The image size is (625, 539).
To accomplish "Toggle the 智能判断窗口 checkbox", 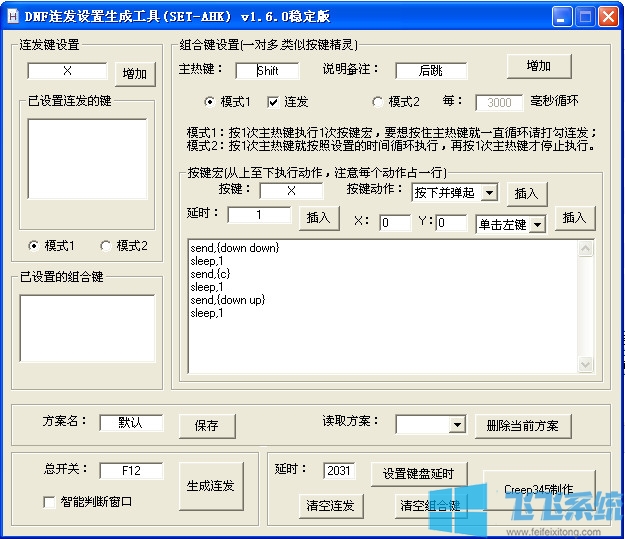I will click(x=50, y=502).
